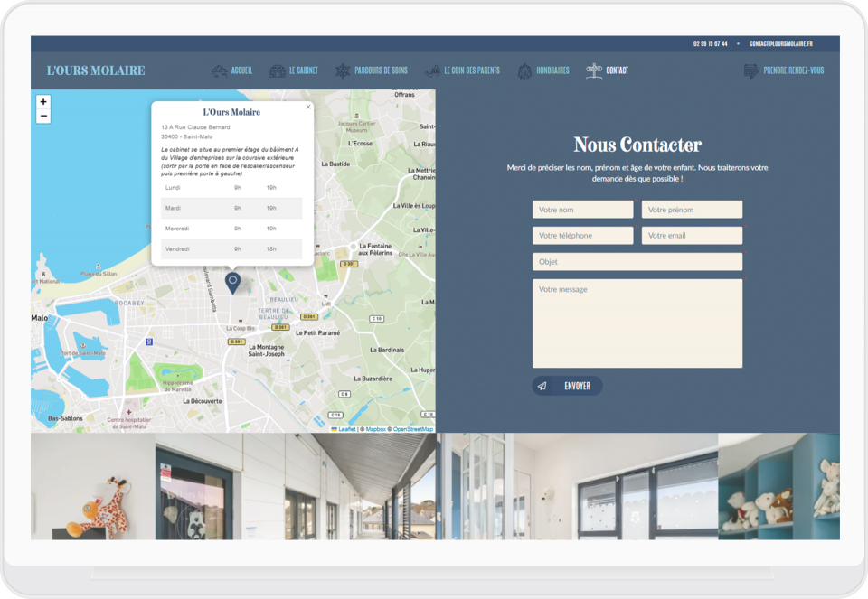Click the L'Ours Molaire popup title
Viewport: 868px width, 599px height.
[x=231, y=112]
